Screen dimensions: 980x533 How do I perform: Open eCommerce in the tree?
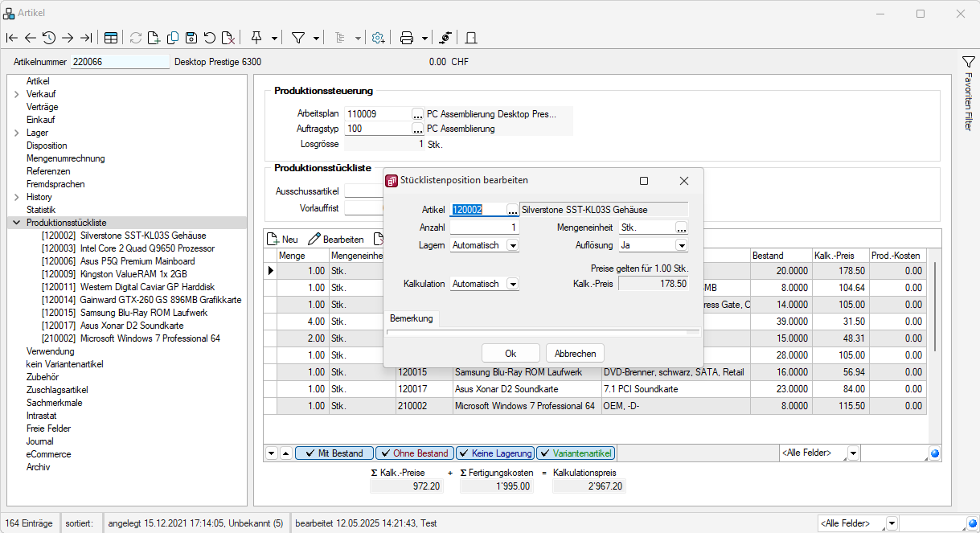click(48, 454)
